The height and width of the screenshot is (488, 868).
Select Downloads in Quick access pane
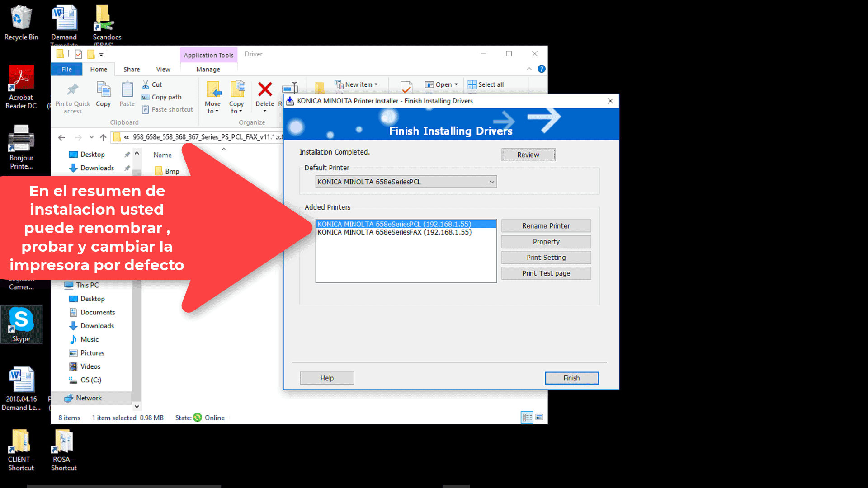click(x=97, y=168)
